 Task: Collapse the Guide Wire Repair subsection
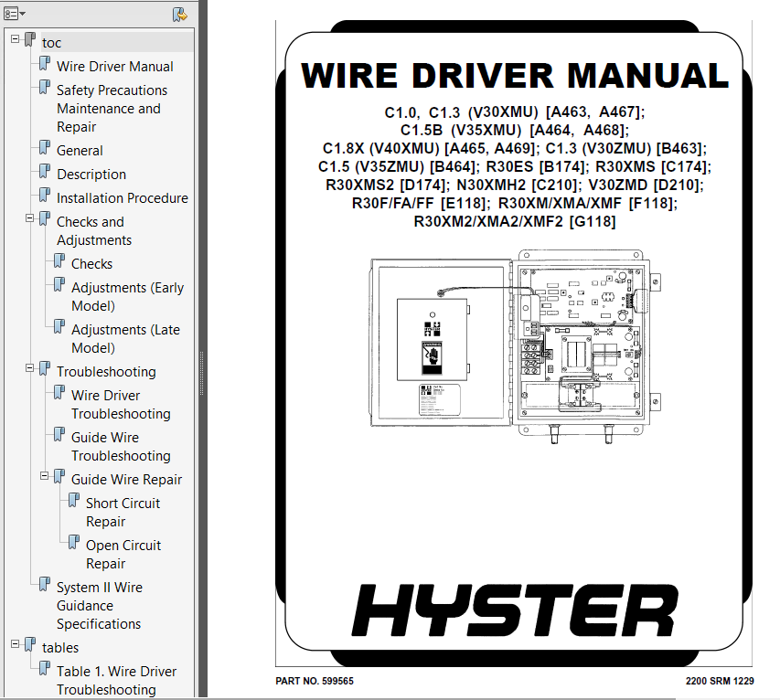[x=44, y=475]
